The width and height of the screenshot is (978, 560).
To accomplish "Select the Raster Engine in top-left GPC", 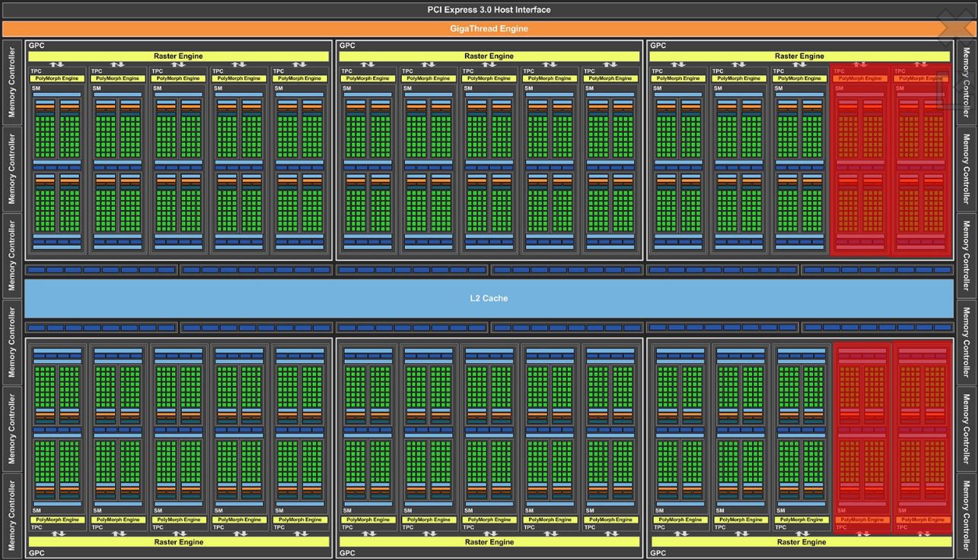I will pyautogui.click(x=179, y=56).
